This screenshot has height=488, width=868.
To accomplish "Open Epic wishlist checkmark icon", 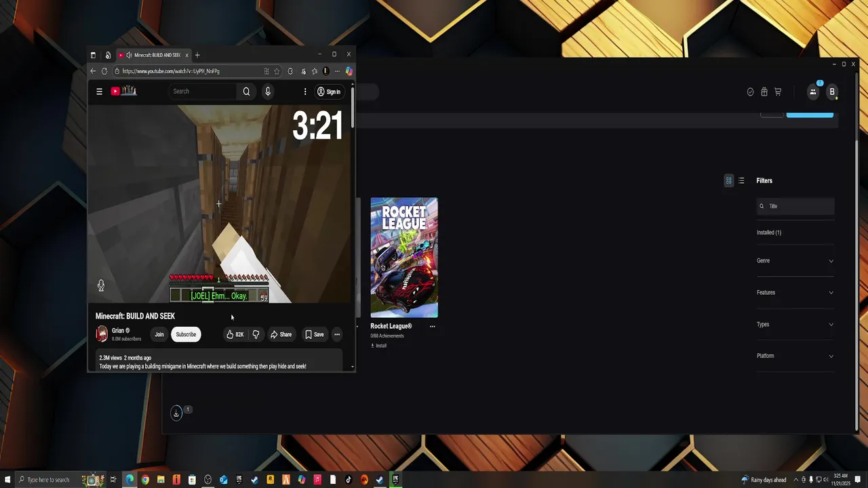I will (750, 92).
